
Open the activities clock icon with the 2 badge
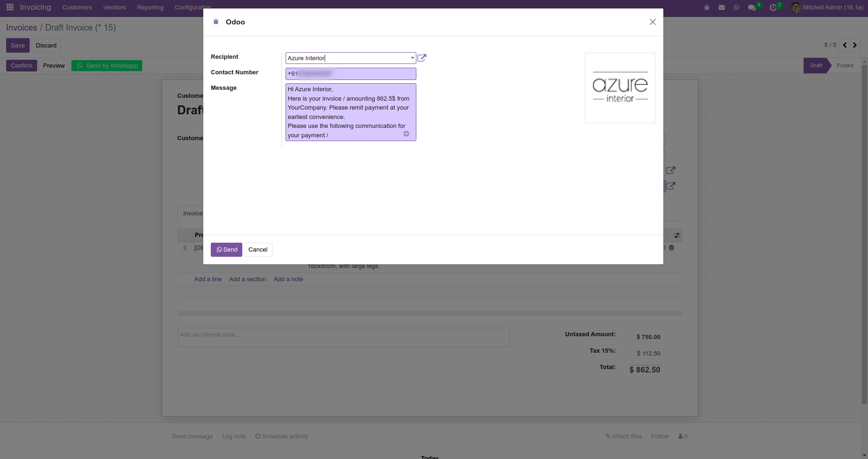click(x=773, y=8)
